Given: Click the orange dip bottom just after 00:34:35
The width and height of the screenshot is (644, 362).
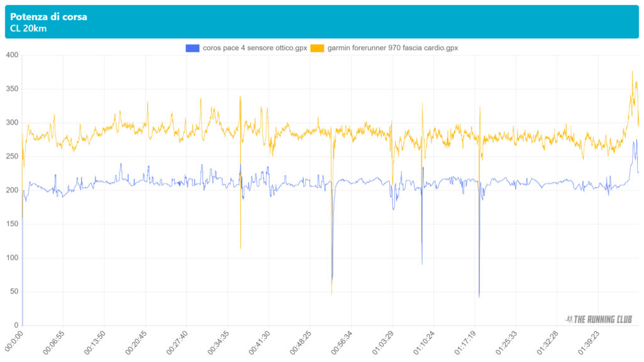Looking at the screenshot, I should 240,248.
